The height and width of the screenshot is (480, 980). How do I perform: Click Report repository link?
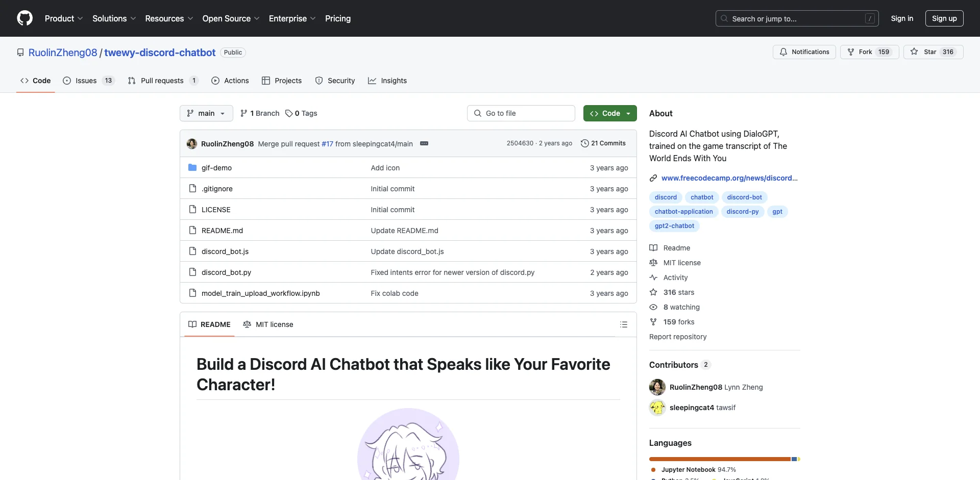point(678,337)
